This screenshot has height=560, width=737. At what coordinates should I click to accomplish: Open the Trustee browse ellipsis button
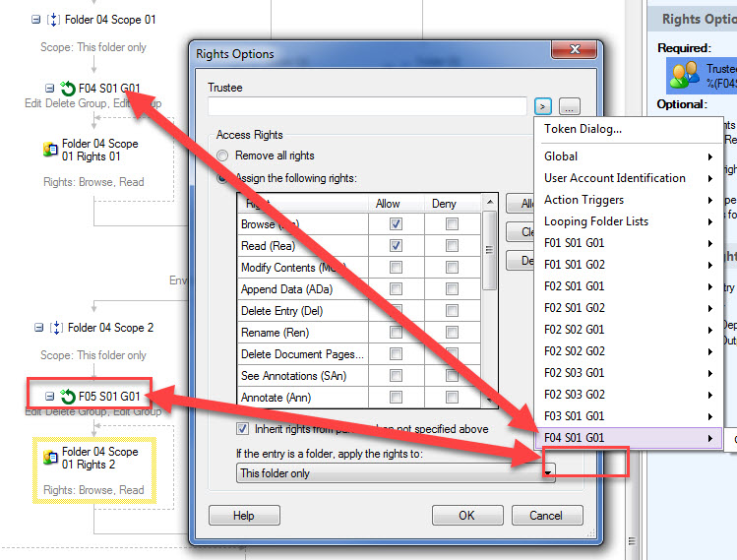[x=569, y=106]
